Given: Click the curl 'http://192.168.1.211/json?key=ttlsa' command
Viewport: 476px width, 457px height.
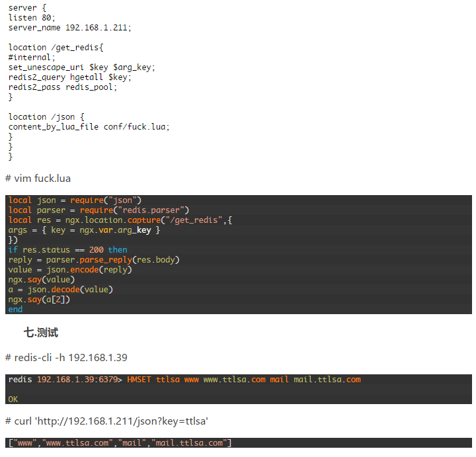Looking at the screenshot, I should pyautogui.click(x=106, y=421).
